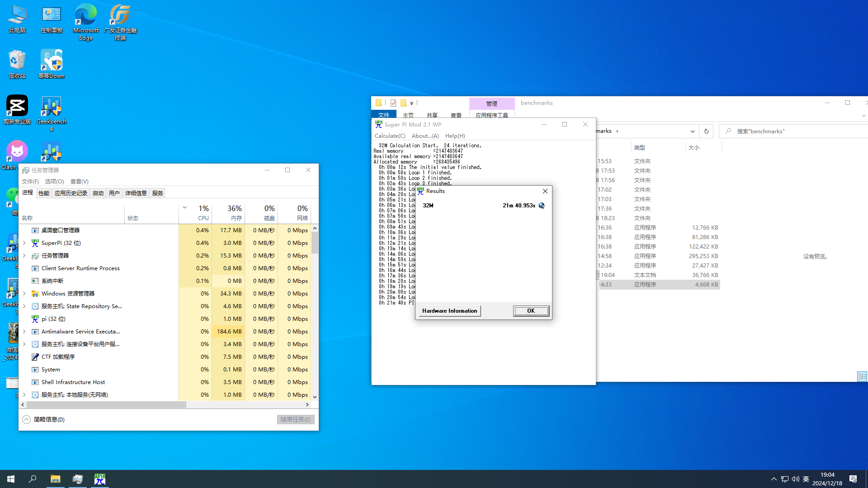Click the SuperPI (32 位) process icon
This screenshot has height=488, width=868.
[x=35, y=243]
